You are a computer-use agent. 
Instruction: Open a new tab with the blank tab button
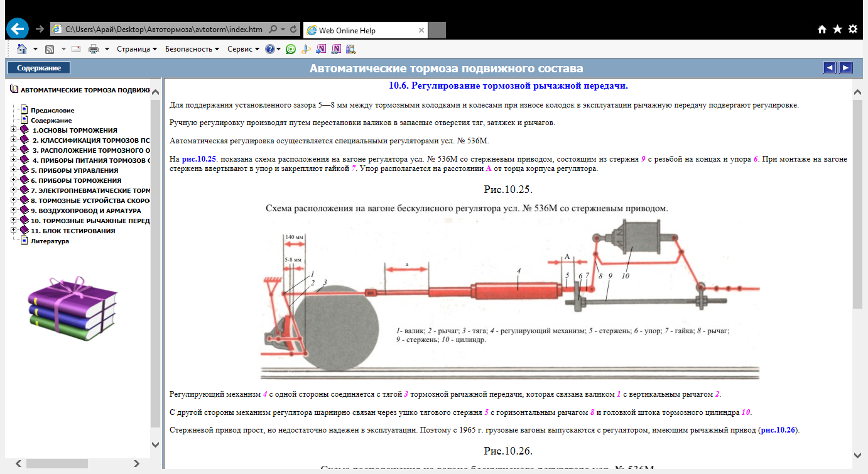tap(437, 30)
